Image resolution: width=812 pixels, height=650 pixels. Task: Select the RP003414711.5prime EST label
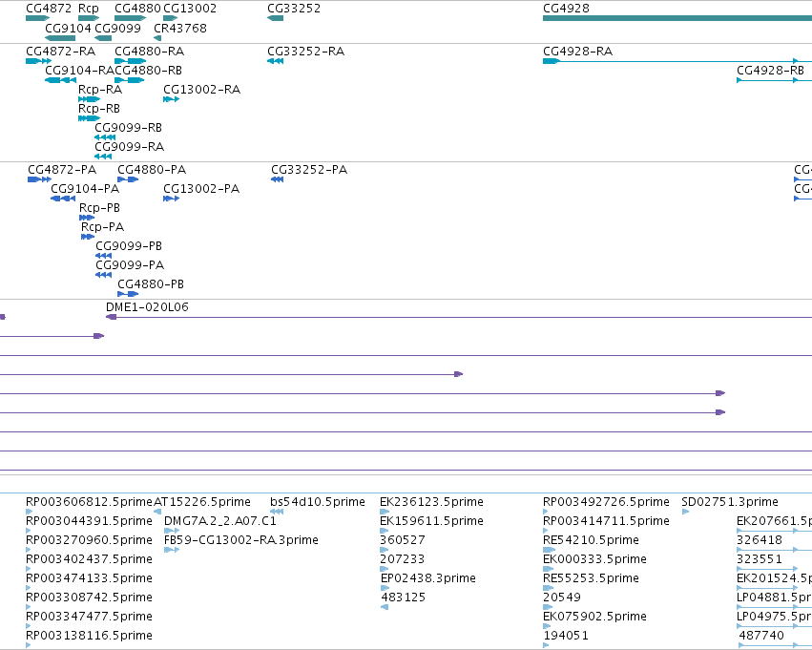tap(606, 521)
